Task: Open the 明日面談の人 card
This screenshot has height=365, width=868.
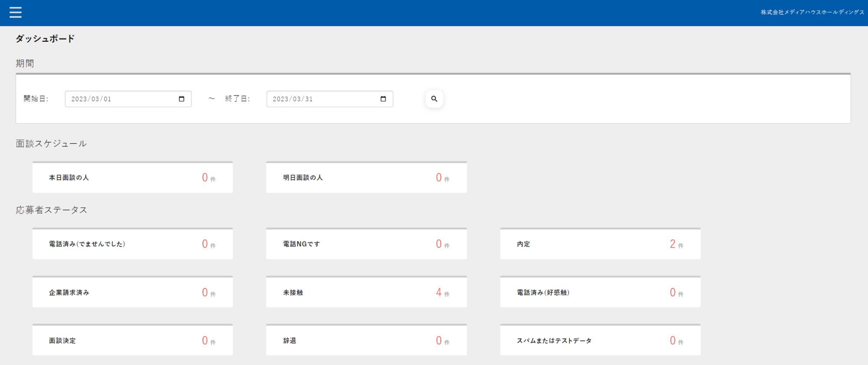Action: tap(366, 178)
